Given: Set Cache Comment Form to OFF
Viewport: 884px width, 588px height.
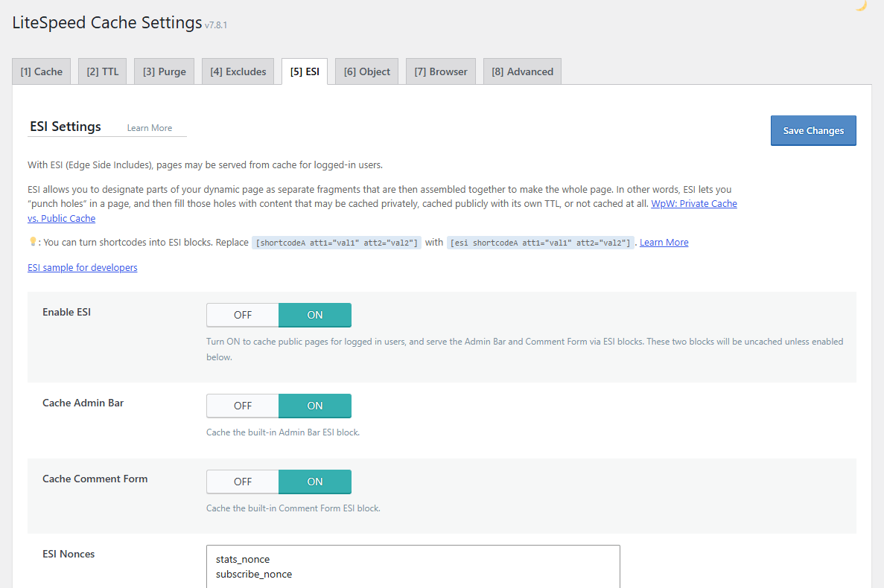Looking at the screenshot, I should click(243, 482).
